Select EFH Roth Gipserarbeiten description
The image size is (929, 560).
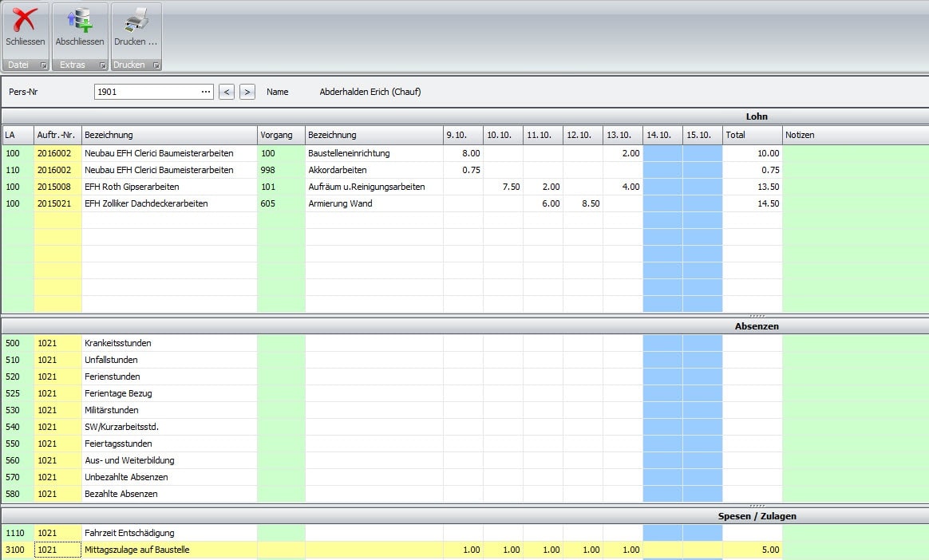click(169, 187)
